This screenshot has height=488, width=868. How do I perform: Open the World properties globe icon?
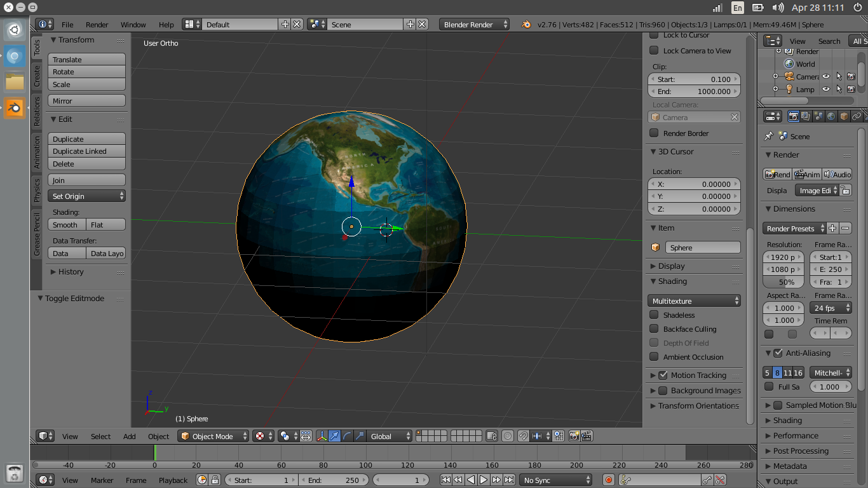[x=831, y=116]
